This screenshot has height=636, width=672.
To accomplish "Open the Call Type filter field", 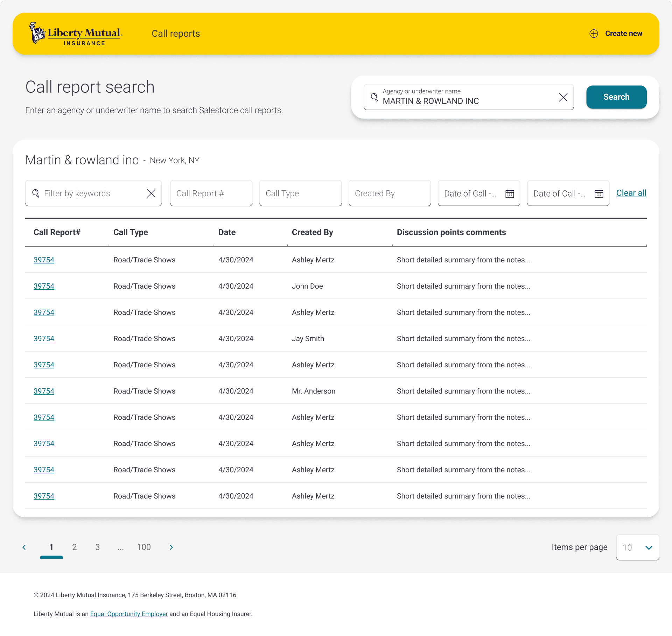I will click(300, 193).
